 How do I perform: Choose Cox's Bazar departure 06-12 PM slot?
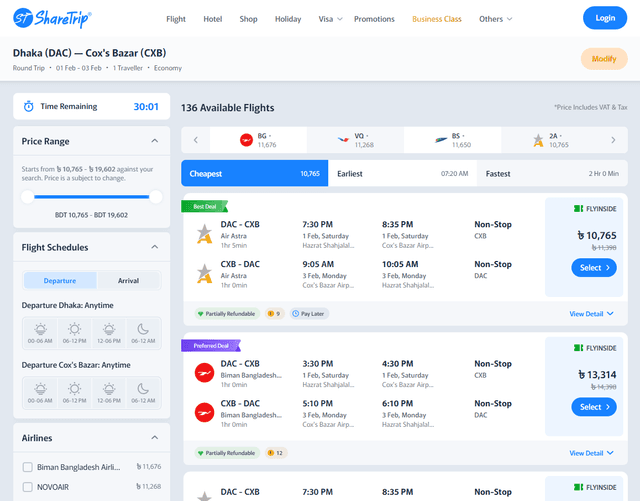[74, 393]
